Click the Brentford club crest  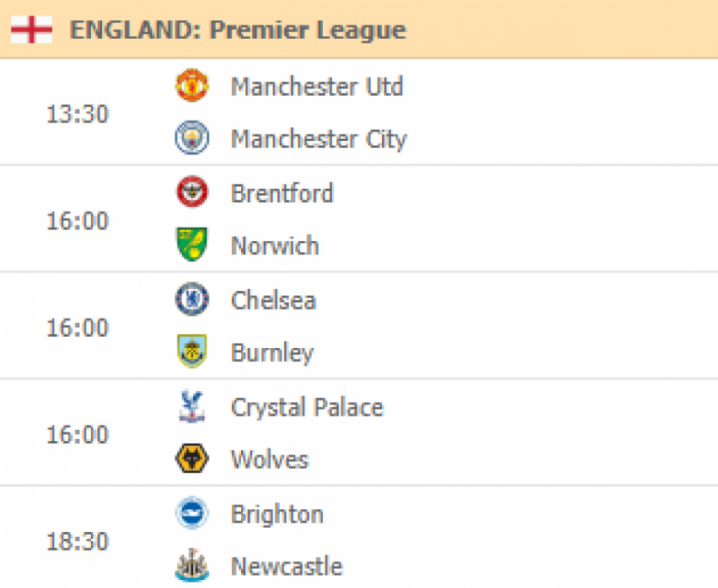click(x=192, y=191)
